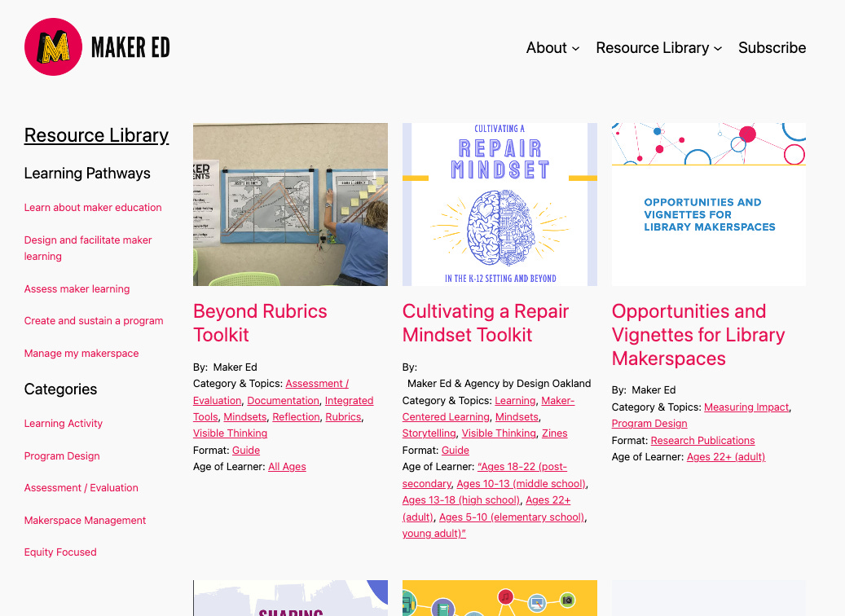Viewport: 845px width, 616px height.
Task: Open the Beyond Rubrics Toolkit thumbnail photo
Action: coord(290,205)
